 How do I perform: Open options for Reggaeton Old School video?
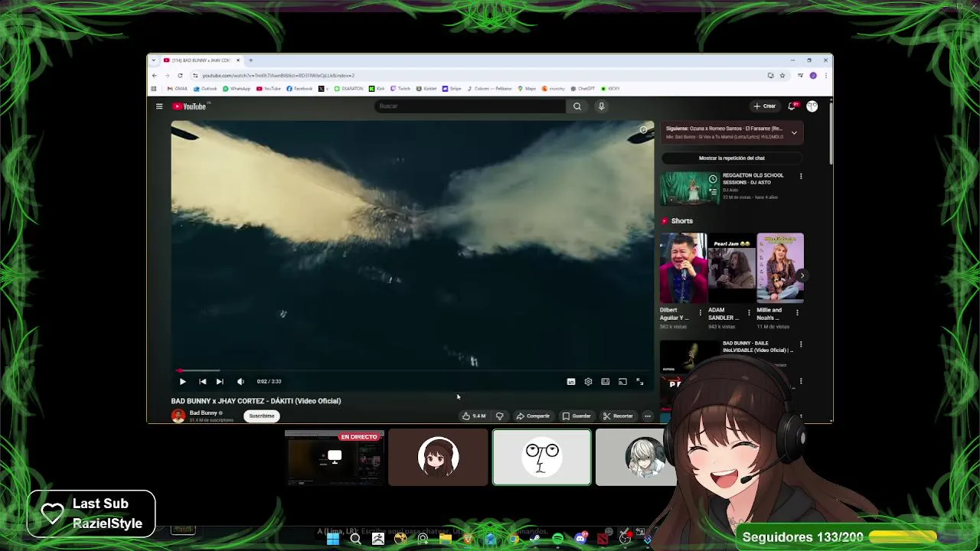(801, 176)
